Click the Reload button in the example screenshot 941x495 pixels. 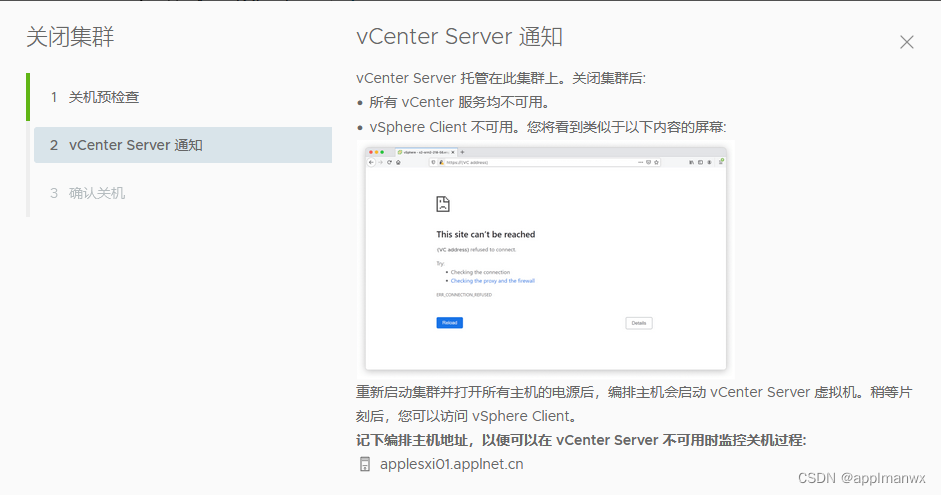(449, 323)
